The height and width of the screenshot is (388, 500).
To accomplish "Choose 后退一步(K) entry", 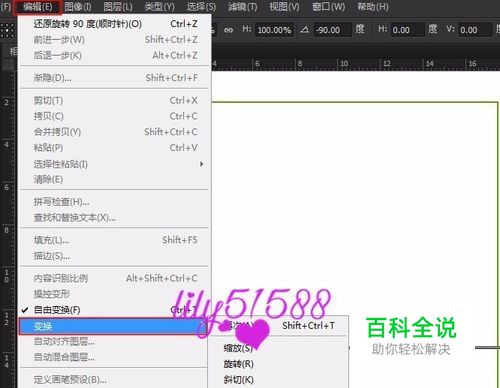I will click(x=115, y=55).
